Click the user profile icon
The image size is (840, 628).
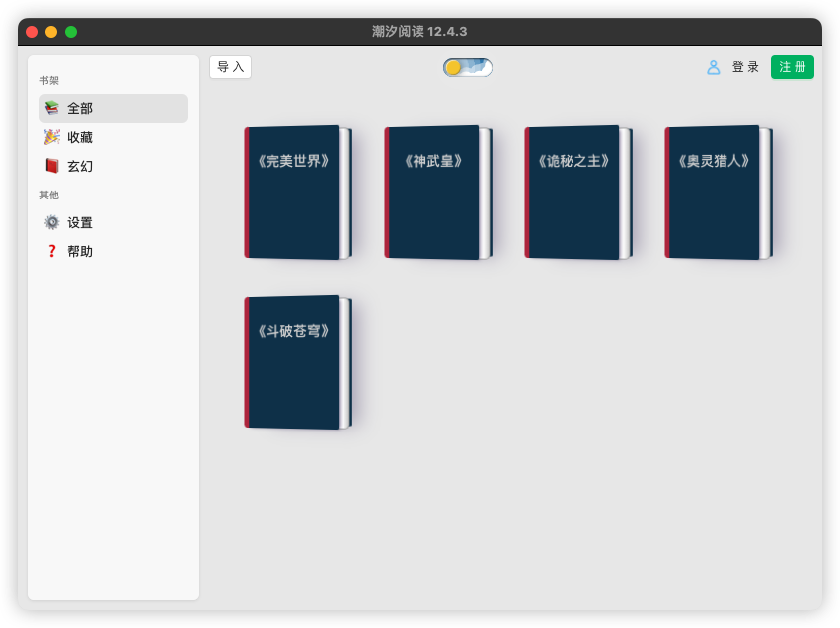coord(713,67)
